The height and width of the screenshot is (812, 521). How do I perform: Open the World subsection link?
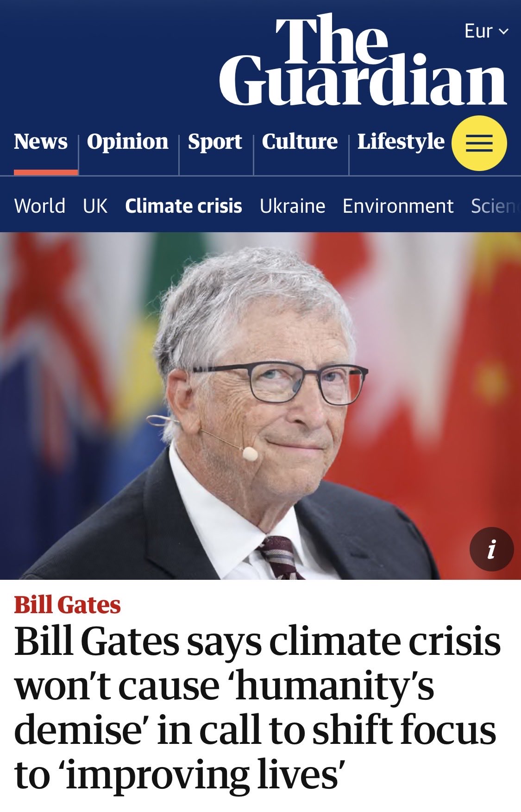click(40, 206)
